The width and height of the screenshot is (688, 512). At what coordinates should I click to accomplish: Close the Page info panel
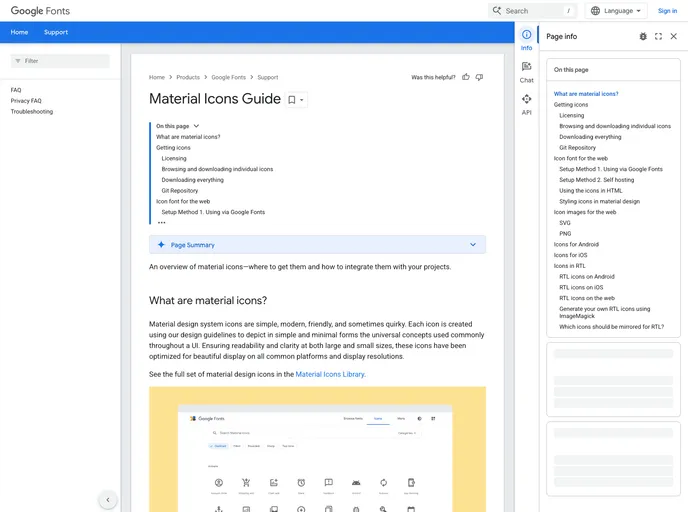pos(674,36)
